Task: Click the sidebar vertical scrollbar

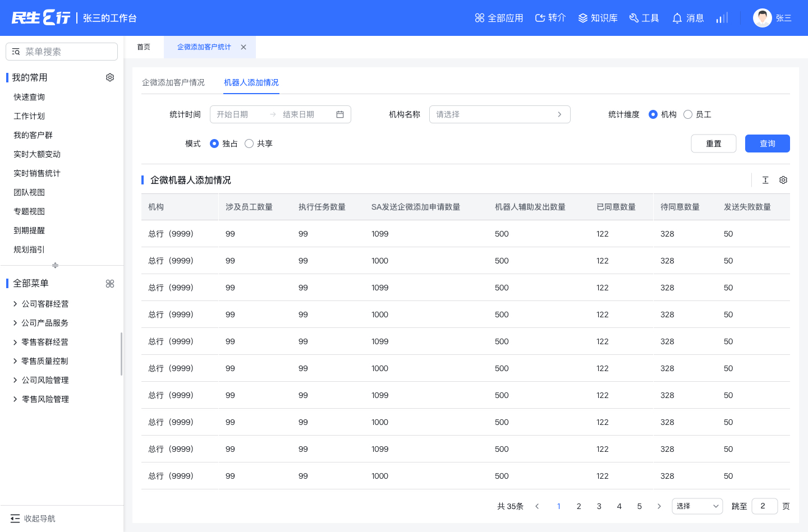Action: (121, 354)
